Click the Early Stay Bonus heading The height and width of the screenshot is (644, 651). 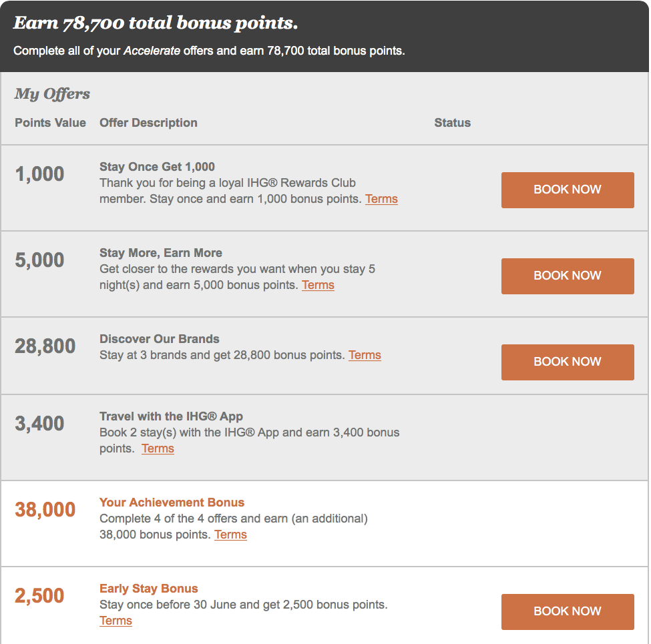pos(149,589)
